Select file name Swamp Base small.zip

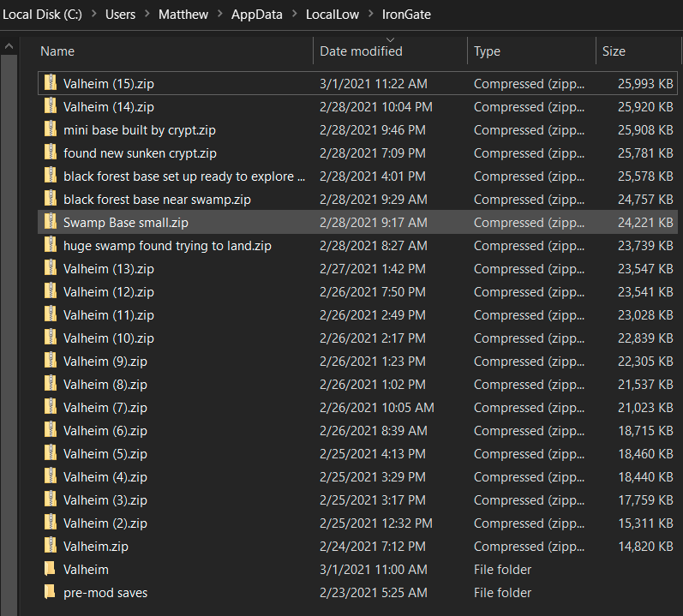[126, 223]
